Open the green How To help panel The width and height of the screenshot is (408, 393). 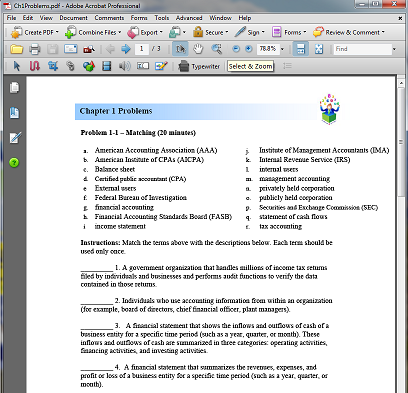point(14,163)
